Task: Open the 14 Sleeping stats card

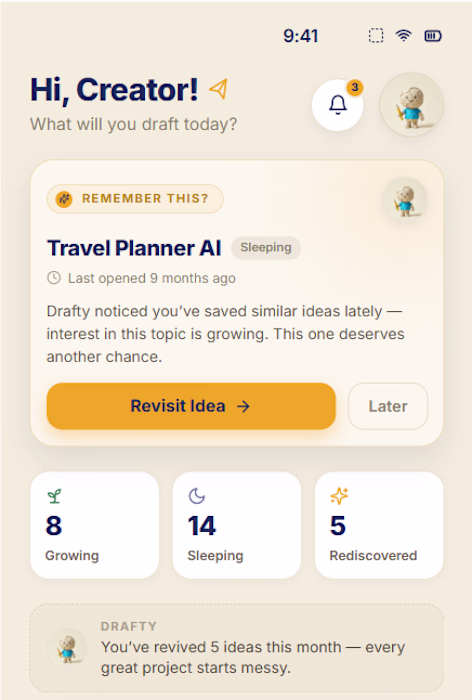Action: click(x=237, y=525)
